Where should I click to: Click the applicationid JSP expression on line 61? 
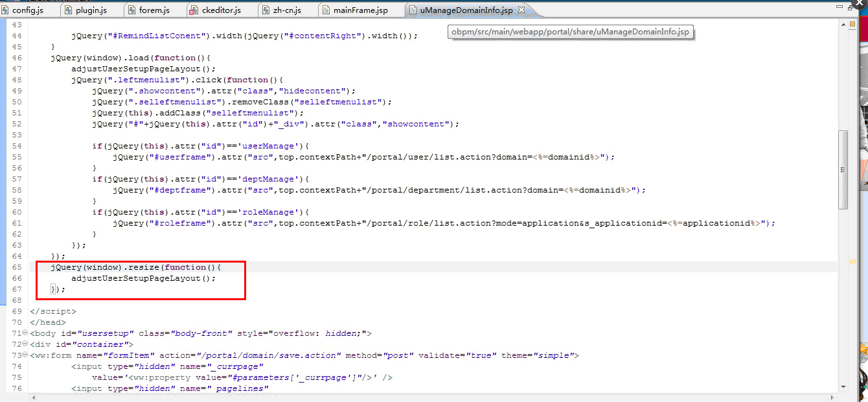click(x=714, y=223)
